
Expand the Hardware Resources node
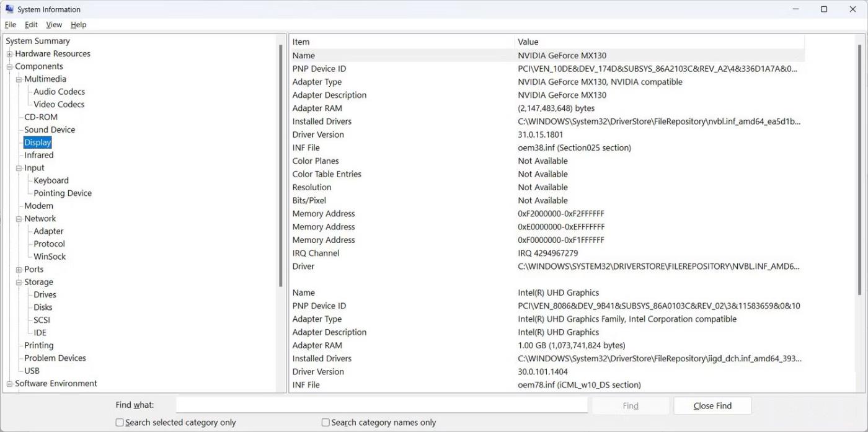pyautogui.click(x=9, y=54)
